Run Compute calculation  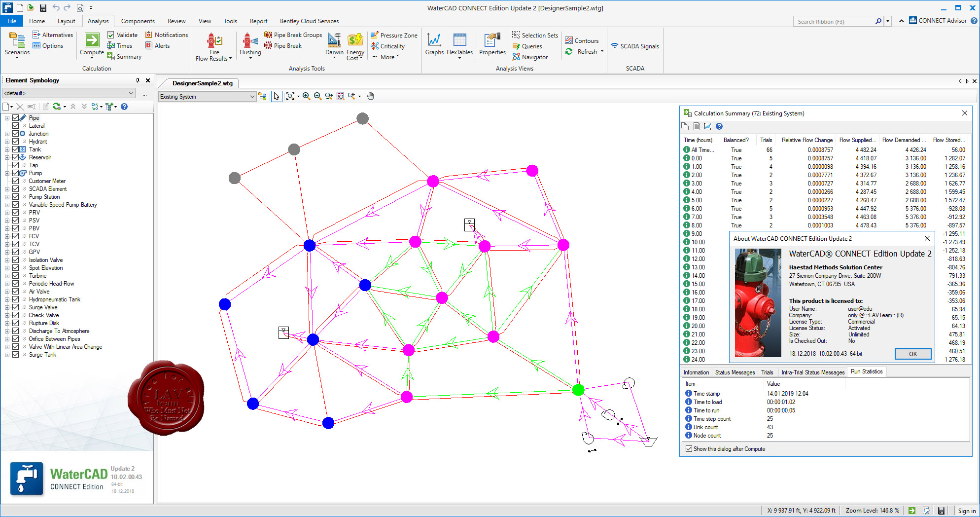(x=92, y=45)
